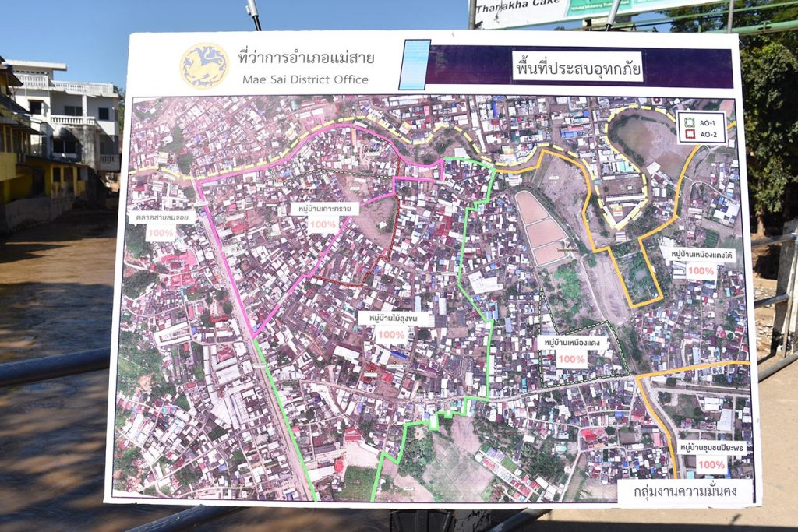
Task: Click 100% badge under หมู่บ้านเกาะทราย
Action: tap(322, 225)
